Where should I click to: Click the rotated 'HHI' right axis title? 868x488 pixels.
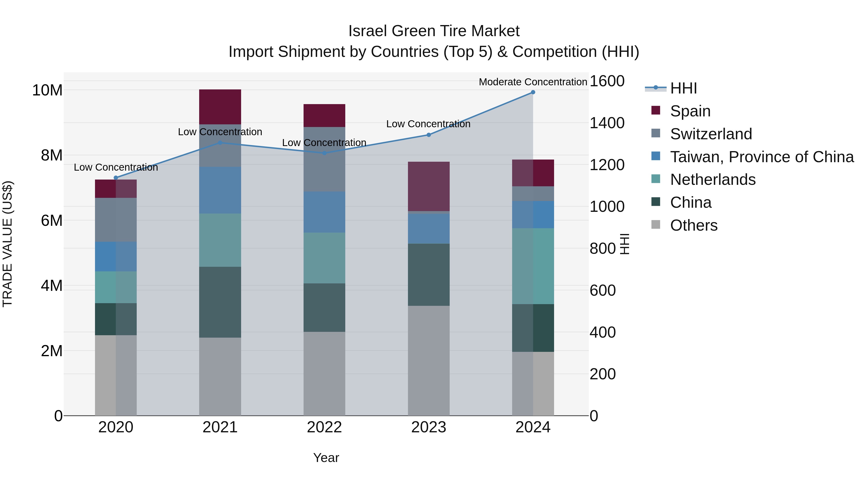click(625, 244)
